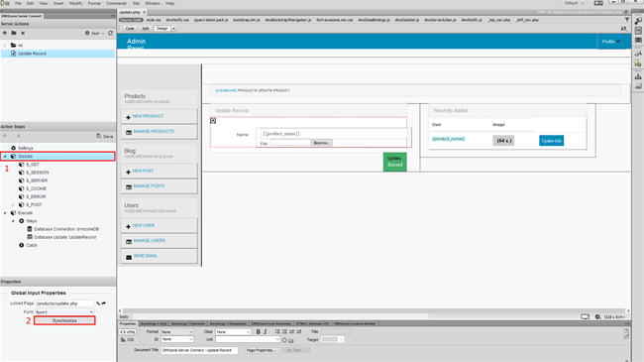Collapse the Globals tree node
Screen dimensions: 644x362
pyautogui.click(x=5, y=157)
